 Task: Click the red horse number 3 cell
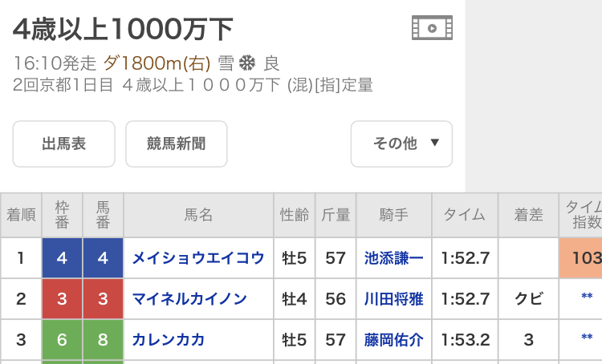[x=103, y=299]
